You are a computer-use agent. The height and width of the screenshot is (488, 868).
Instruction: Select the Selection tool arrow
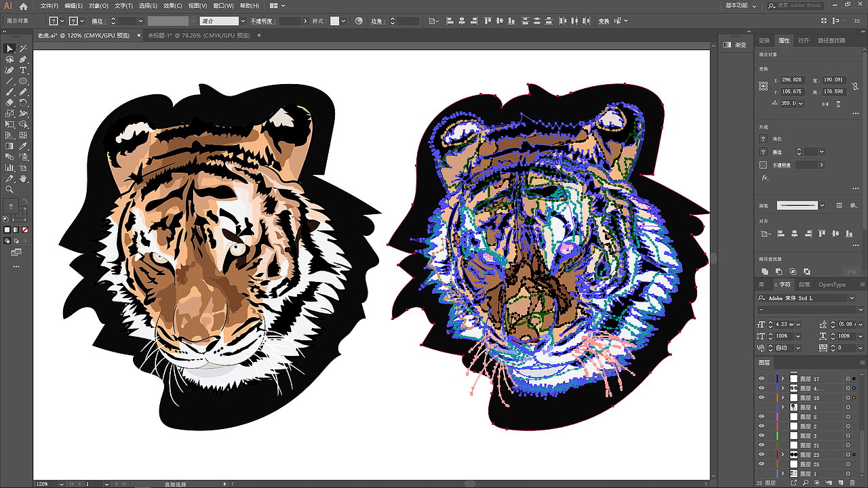tap(9, 49)
